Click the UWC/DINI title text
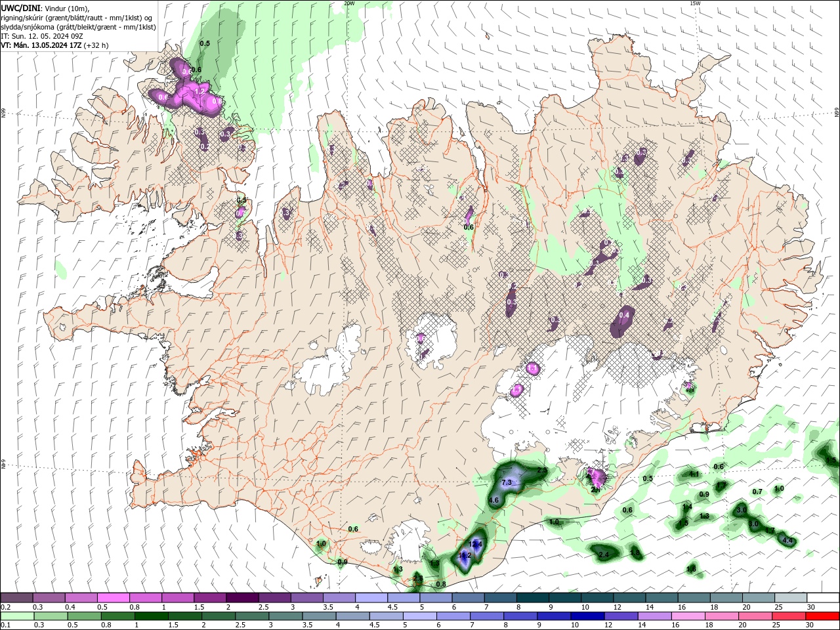 pyautogui.click(x=21, y=8)
